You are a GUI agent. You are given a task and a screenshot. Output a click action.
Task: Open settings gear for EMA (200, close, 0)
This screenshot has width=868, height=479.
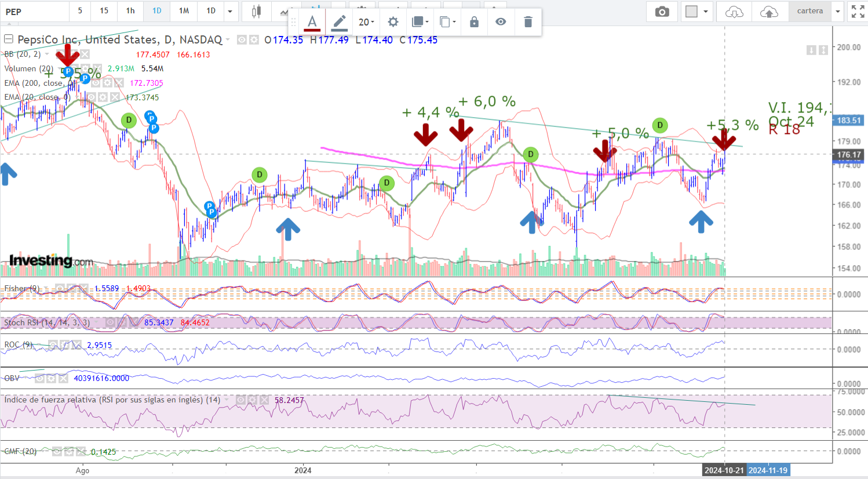107,83
